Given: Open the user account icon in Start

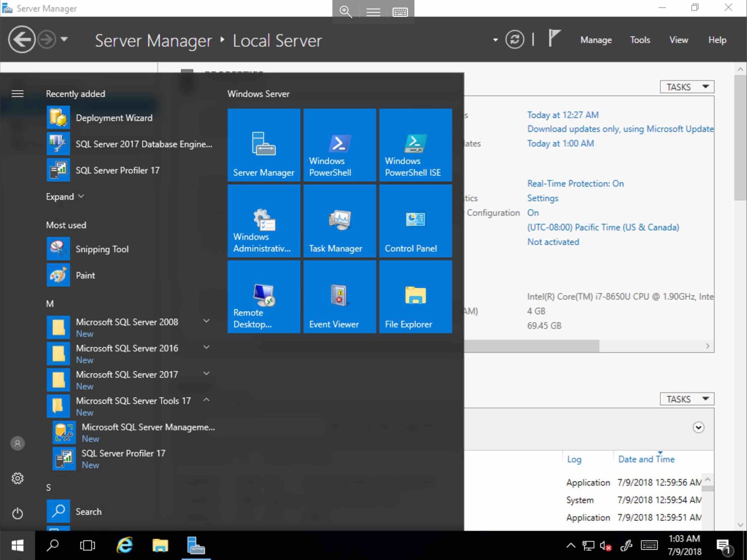Looking at the screenshot, I should (x=18, y=443).
